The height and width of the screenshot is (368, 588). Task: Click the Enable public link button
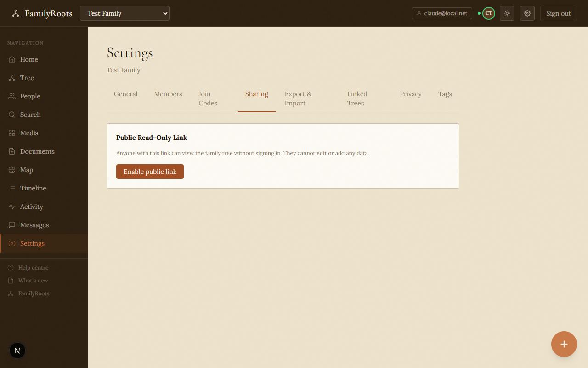[x=150, y=172]
